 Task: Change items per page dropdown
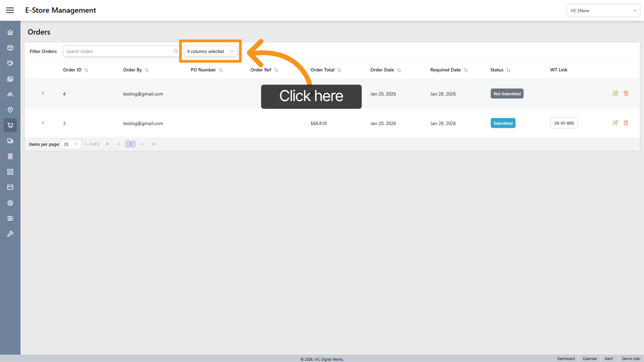tap(71, 144)
